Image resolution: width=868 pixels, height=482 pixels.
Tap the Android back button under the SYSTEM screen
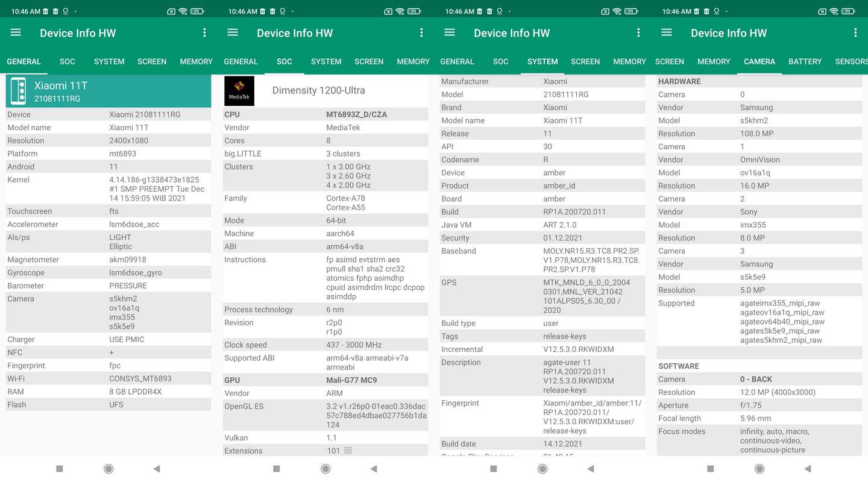pyautogui.click(x=591, y=469)
